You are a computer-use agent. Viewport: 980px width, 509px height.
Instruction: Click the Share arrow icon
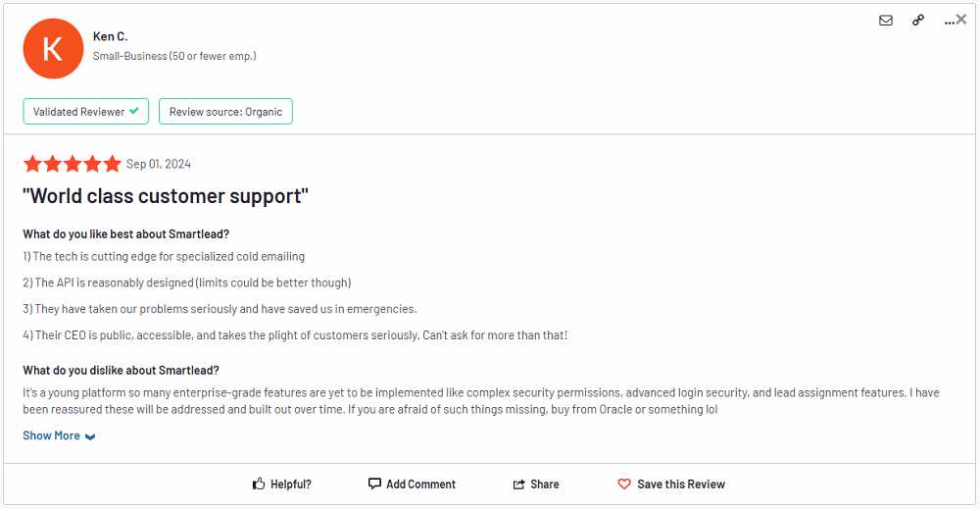(519, 484)
